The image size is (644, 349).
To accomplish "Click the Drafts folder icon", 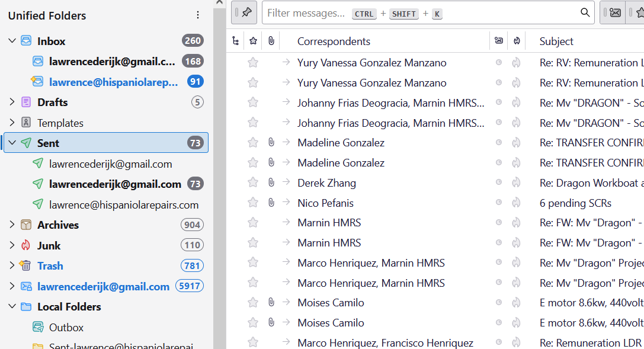I will point(26,102).
